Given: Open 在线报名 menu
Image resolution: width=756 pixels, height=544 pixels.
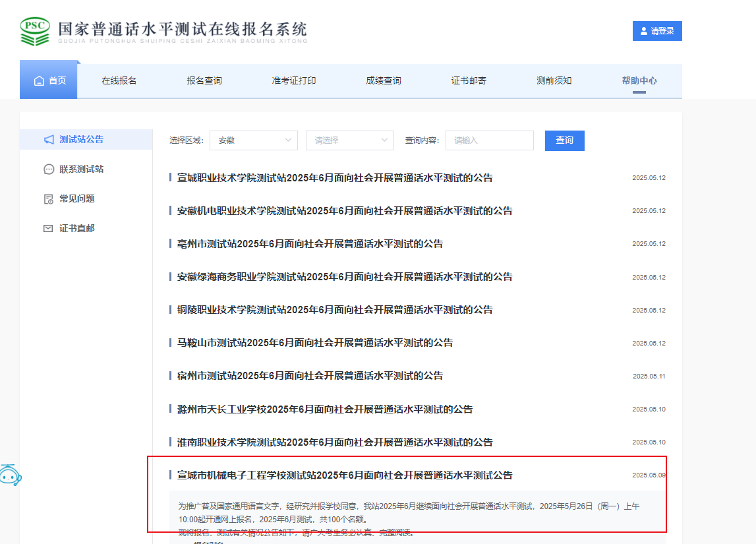Looking at the screenshot, I should pyautogui.click(x=119, y=80).
